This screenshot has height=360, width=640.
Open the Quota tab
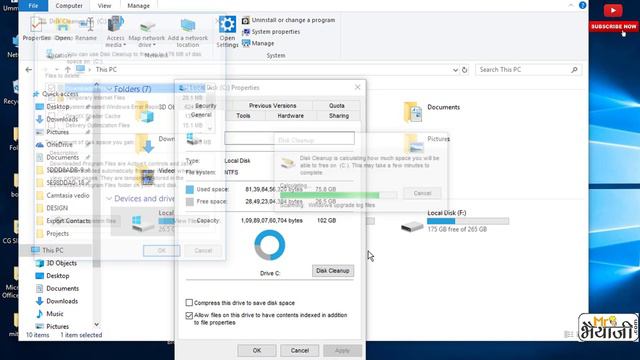point(337,106)
